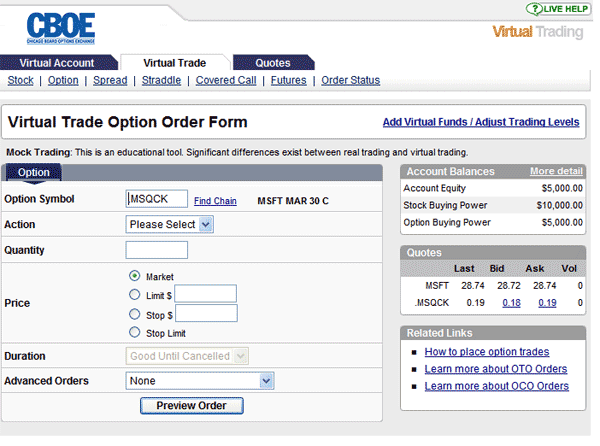Expand the Advanced Orders dropdown
This screenshot has width=600, height=446.
pos(200,381)
